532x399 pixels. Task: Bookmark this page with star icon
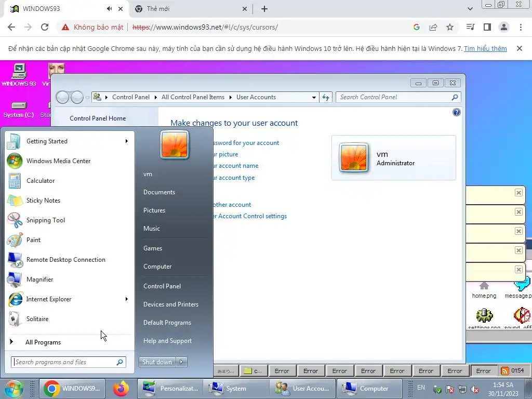point(450,27)
